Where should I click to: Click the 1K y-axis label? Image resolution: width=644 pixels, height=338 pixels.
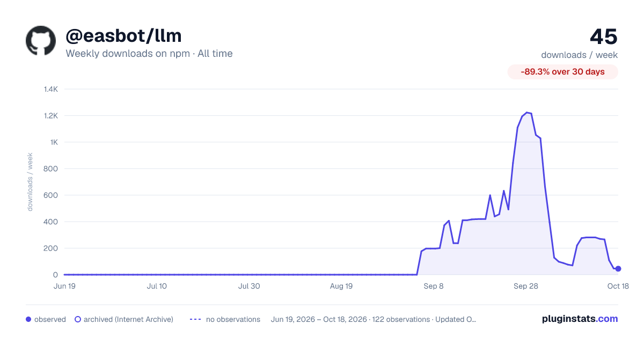pos(53,142)
